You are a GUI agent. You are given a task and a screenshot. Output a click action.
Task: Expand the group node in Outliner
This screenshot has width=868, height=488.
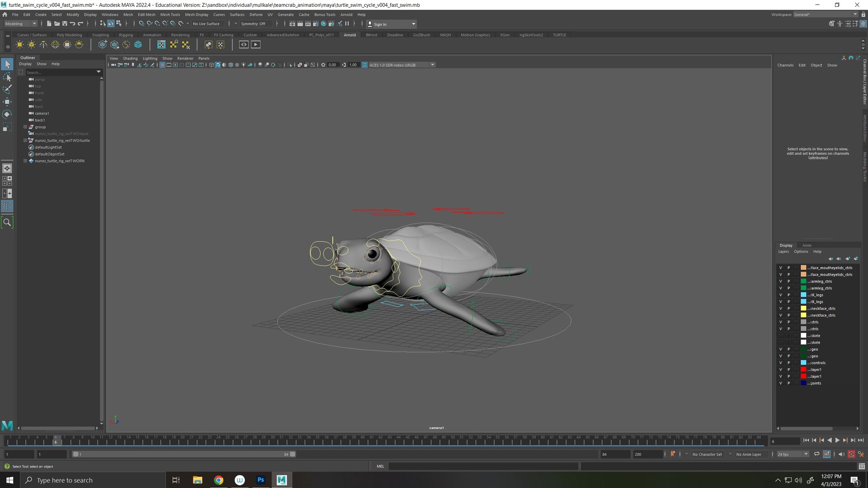click(25, 127)
